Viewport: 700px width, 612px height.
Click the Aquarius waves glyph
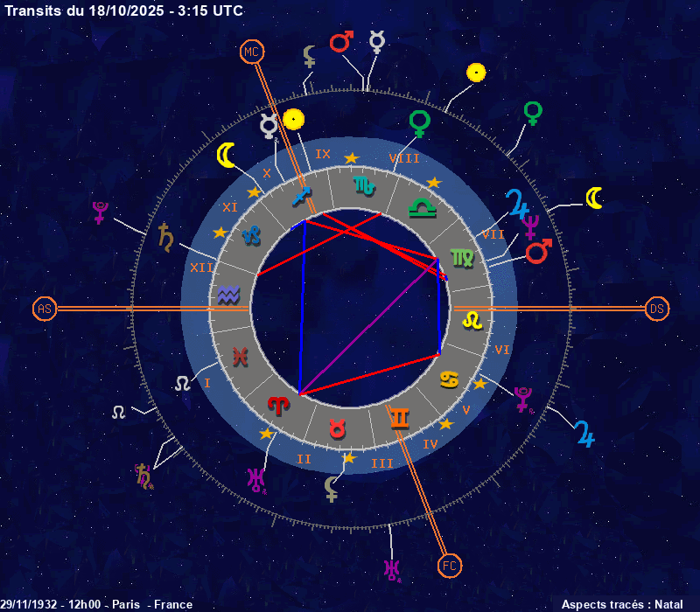click(227, 295)
